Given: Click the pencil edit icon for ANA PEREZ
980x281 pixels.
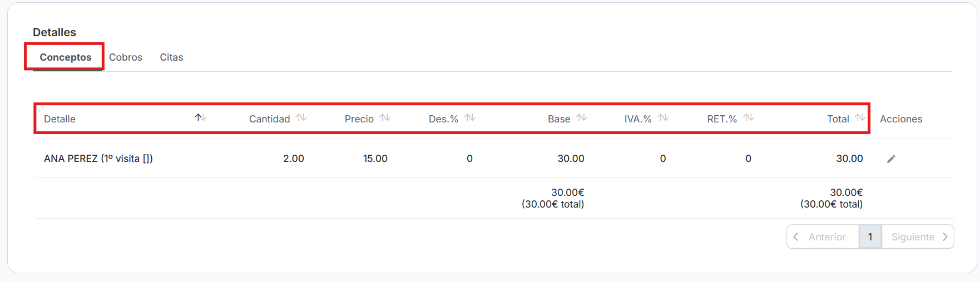Looking at the screenshot, I should tap(891, 159).
